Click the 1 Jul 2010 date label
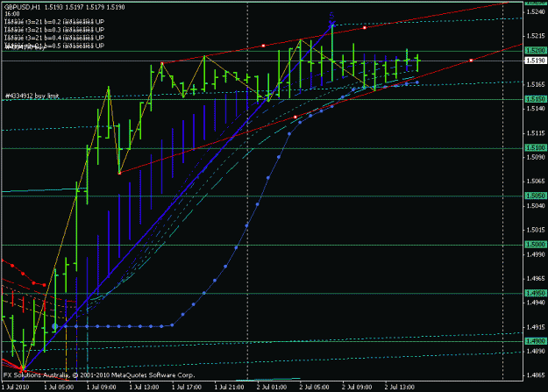This screenshot has height=392, width=548. tap(16, 387)
